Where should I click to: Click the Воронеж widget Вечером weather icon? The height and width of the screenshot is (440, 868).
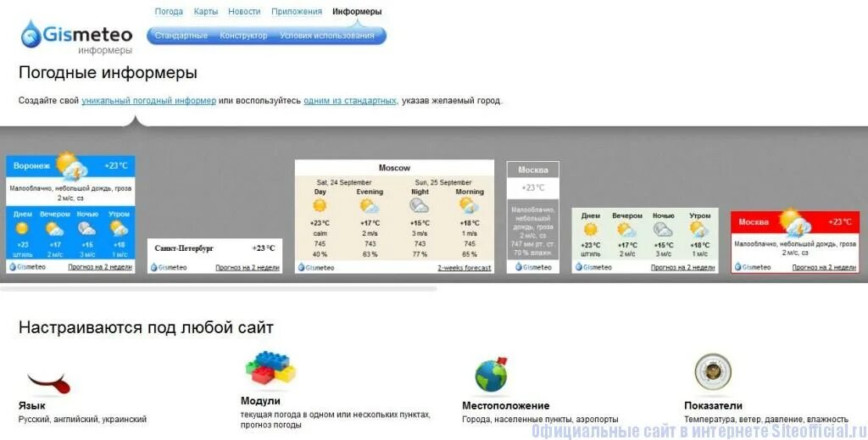pos(54,229)
